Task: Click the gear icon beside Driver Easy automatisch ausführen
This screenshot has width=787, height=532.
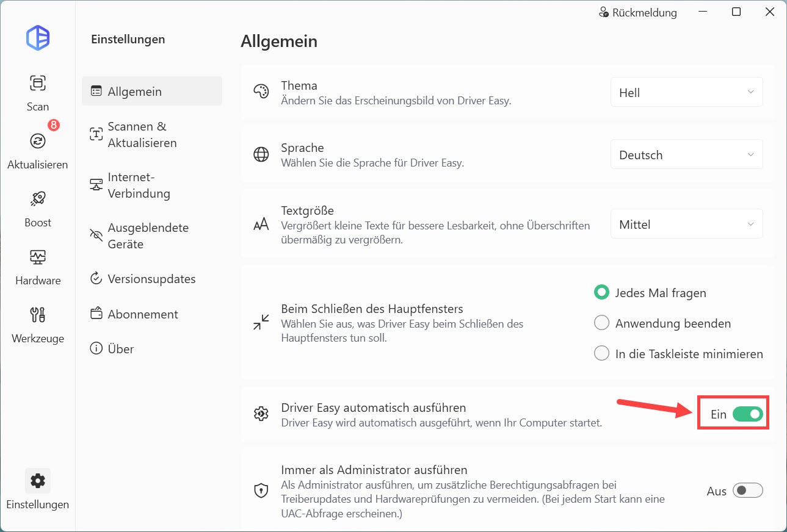Action: point(261,414)
